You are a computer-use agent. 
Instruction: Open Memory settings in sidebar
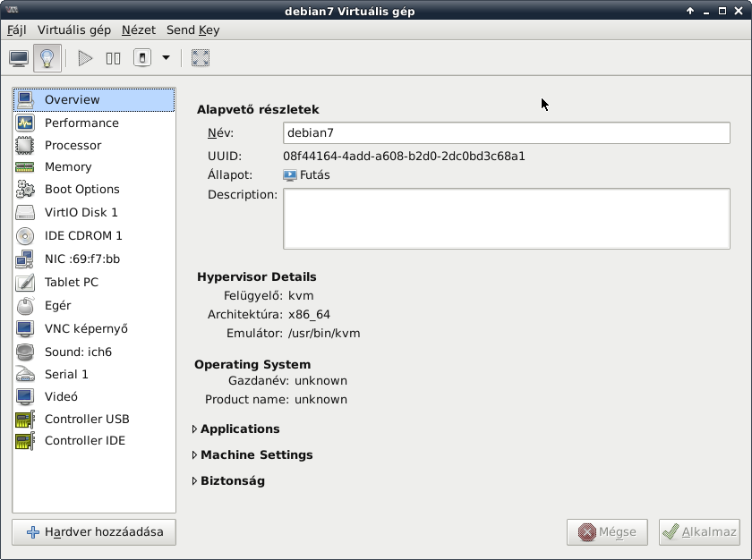pyautogui.click(x=68, y=166)
